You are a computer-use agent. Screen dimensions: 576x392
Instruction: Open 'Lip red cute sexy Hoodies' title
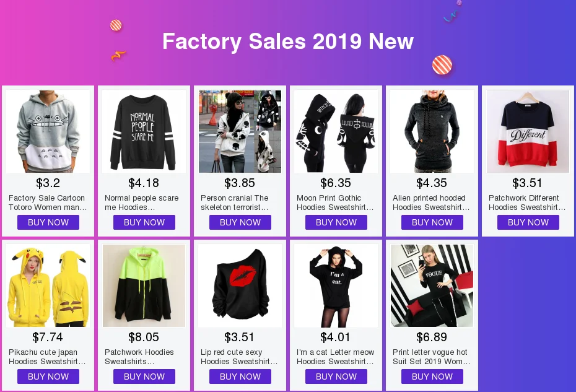pyautogui.click(x=239, y=357)
